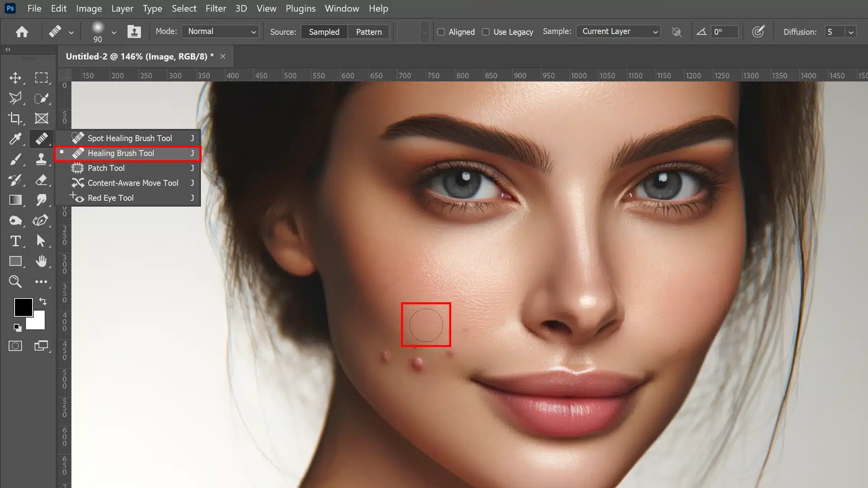868x488 pixels.
Task: Select the Clone Stamp tool
Action: tap(41, 159)
